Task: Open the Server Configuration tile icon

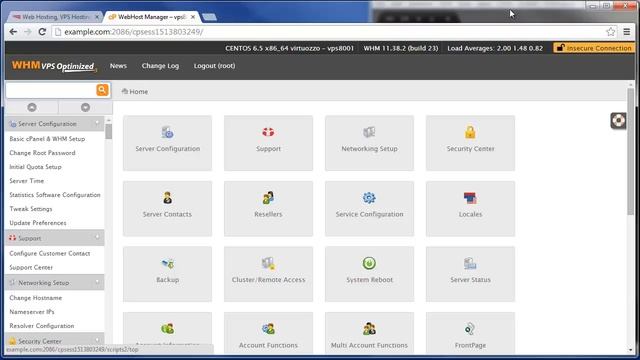Action: tap(167, 132)
